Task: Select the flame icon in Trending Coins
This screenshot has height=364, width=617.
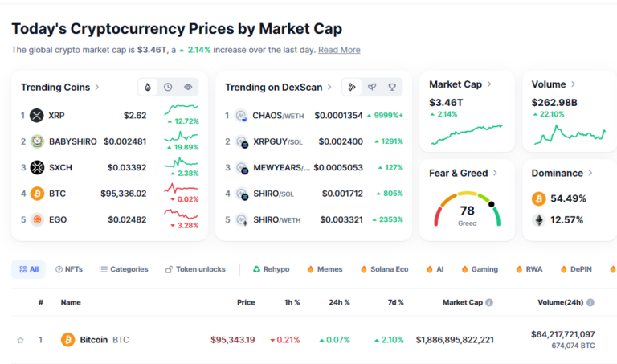Action: coord(148,87)
